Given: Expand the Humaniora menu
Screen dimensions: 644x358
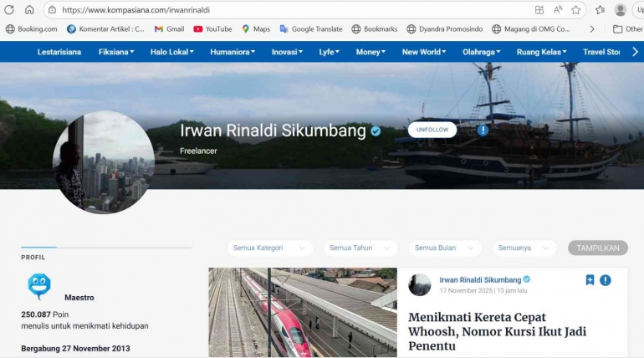Looking at the screenshot, I should (x=233, y=52).
